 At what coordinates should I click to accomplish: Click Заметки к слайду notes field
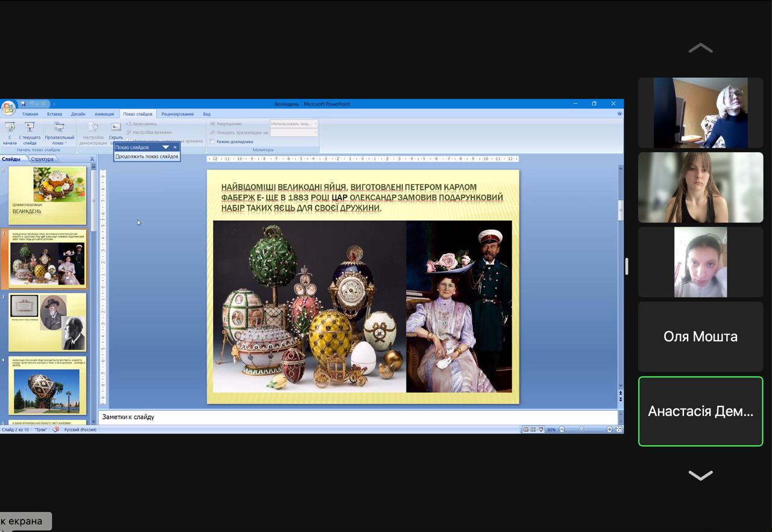358,417
